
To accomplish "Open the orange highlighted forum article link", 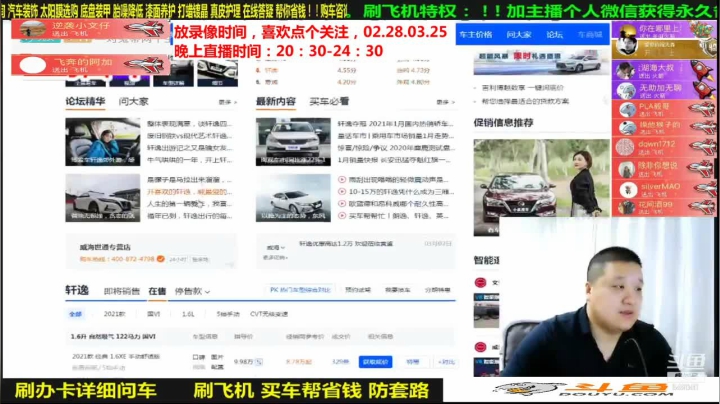I will pos(190,191).
